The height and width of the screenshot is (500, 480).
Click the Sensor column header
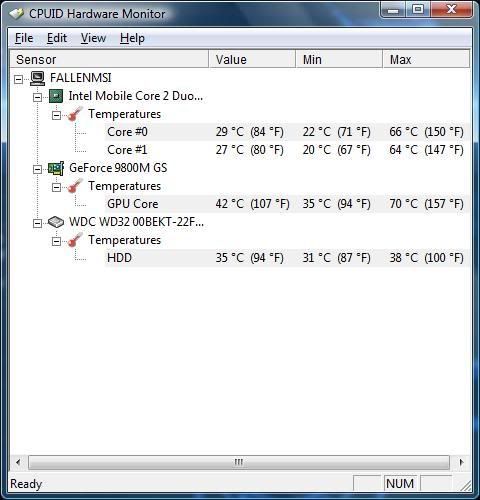[109, 59]
